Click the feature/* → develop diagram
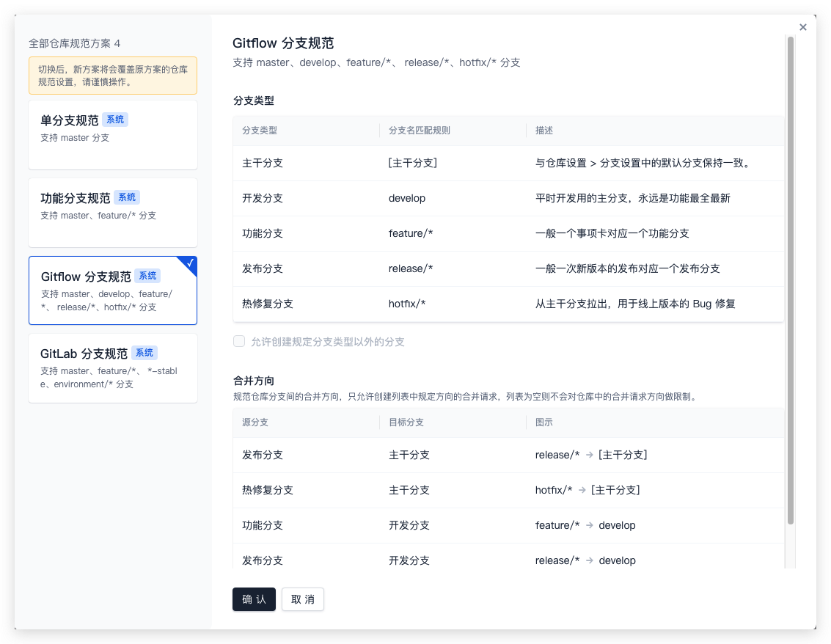The width and height of the screenshot is (831, 644). pyautogui.click(x=585, y=525)
